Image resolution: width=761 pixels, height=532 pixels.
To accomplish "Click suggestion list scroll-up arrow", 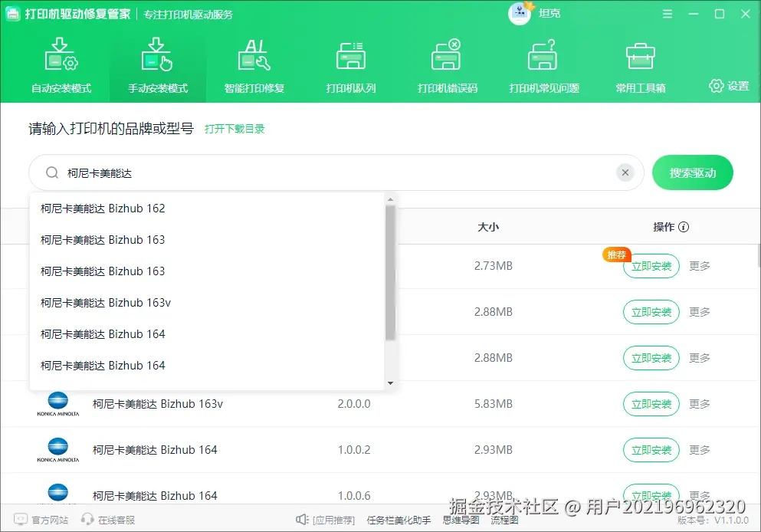I will point(390,199).
